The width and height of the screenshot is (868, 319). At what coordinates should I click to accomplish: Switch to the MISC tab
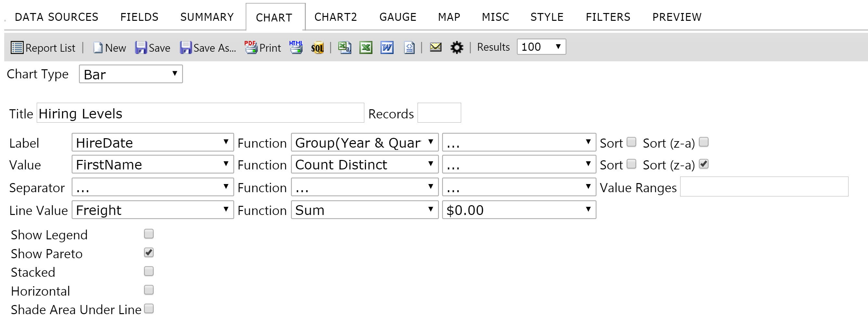[495, 17]
